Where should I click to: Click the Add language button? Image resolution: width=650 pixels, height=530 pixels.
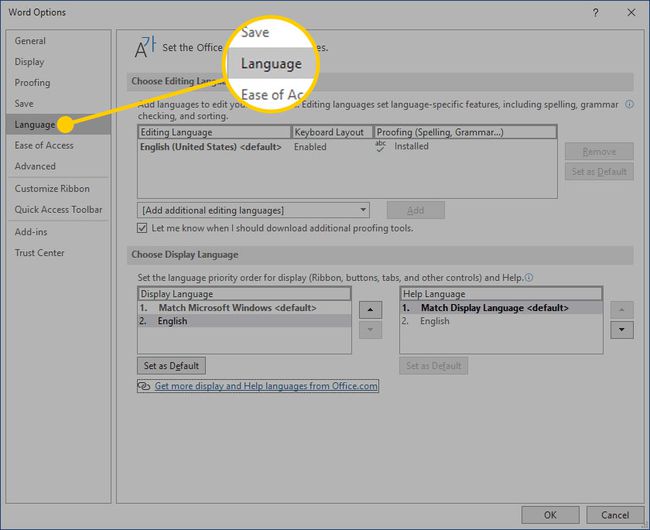[x=416, y=210]
